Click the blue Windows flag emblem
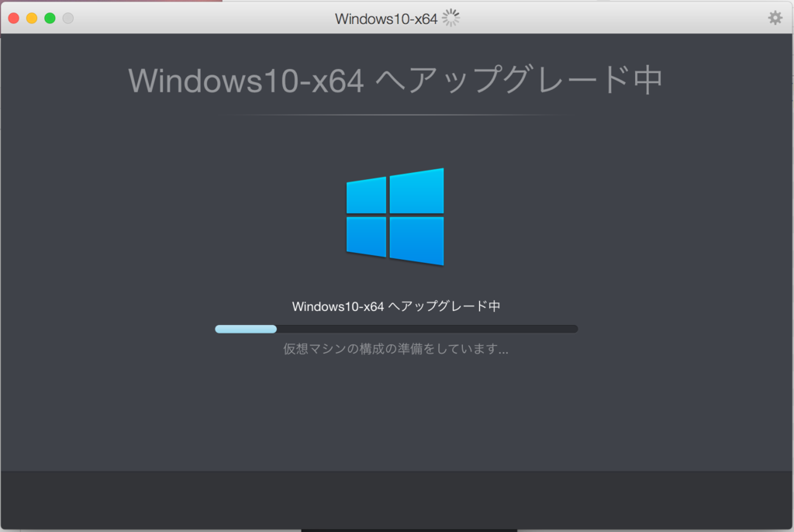This screenshot has width=794, height=532. click(395, 217)
